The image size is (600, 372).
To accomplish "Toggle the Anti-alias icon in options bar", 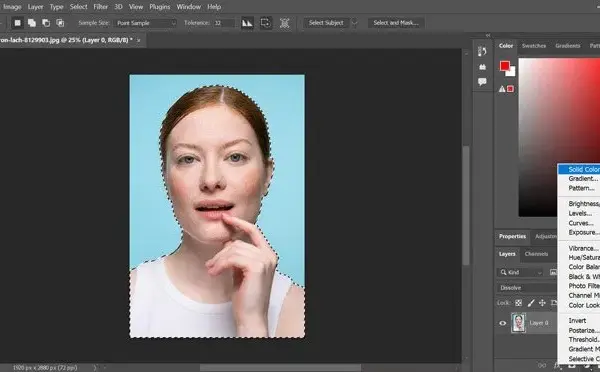I will tap(247, 23).
